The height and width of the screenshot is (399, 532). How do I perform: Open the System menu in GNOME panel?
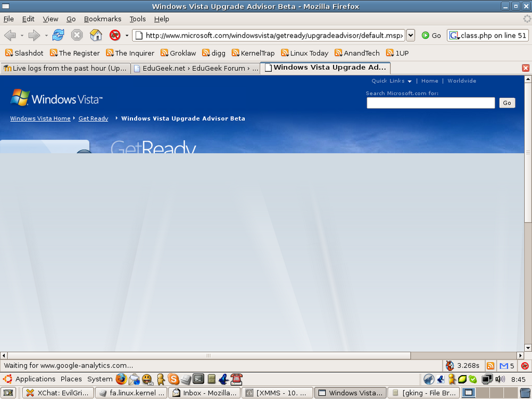coord(99,379)
